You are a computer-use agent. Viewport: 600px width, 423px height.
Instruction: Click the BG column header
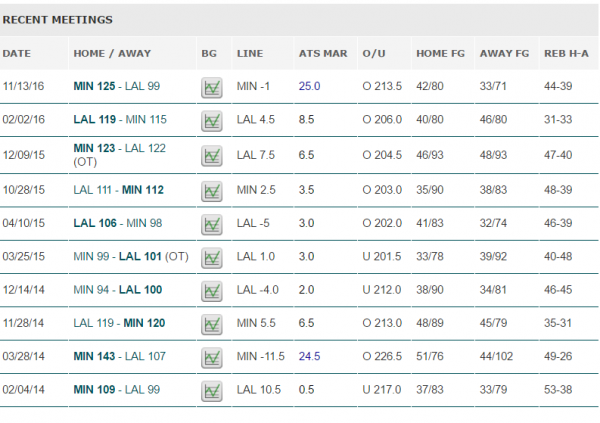[209, 54]
